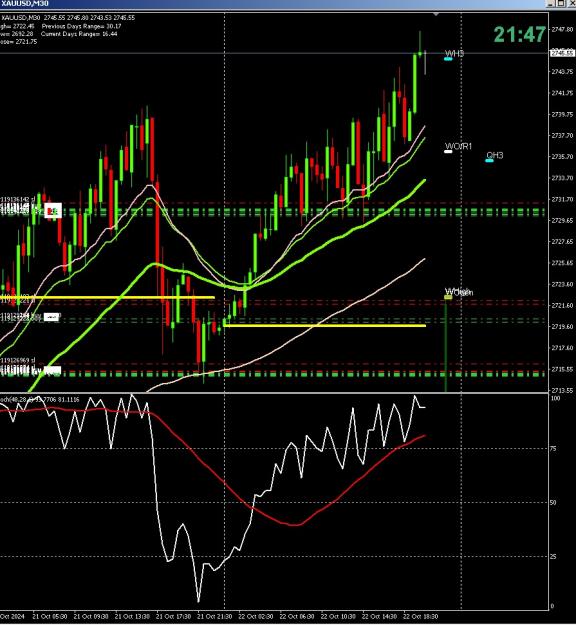Screen dimensions: 576x625
Task: Select the WH3 cyan level marker
Action: pos(448,59)
